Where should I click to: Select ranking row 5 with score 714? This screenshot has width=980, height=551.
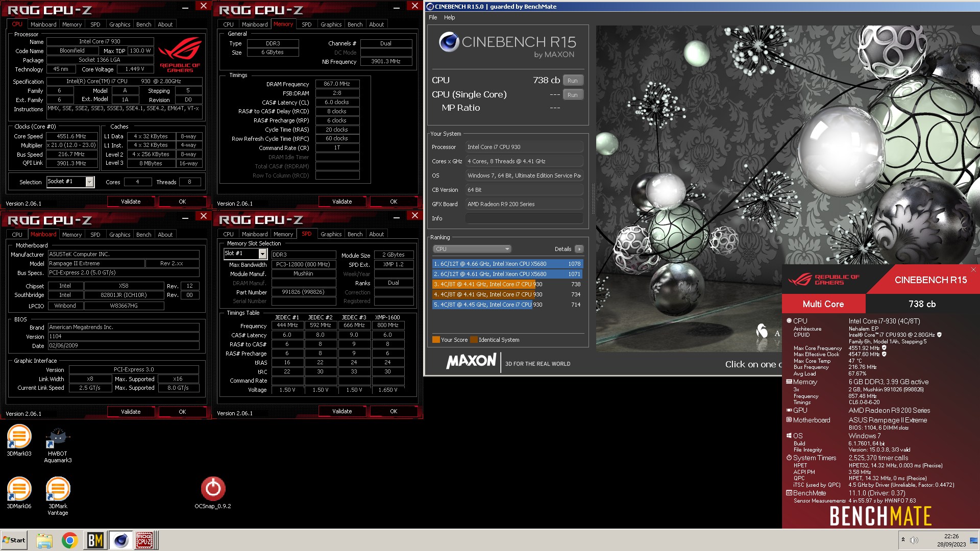(x=507, y=305)
